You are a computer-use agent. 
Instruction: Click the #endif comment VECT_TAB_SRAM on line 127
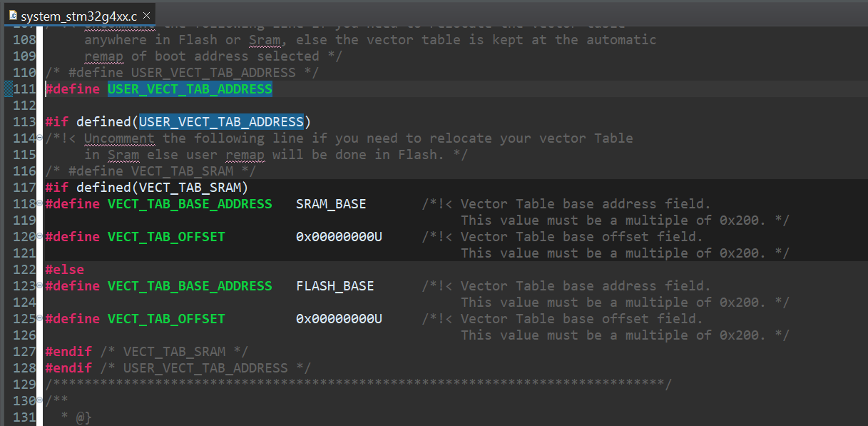coord(175,352)
